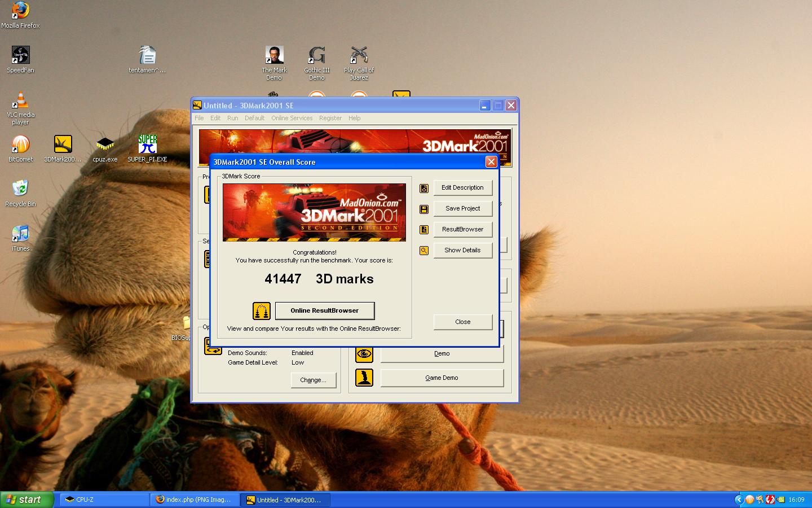Click the orange BitComet tray icon

(749, 500)
